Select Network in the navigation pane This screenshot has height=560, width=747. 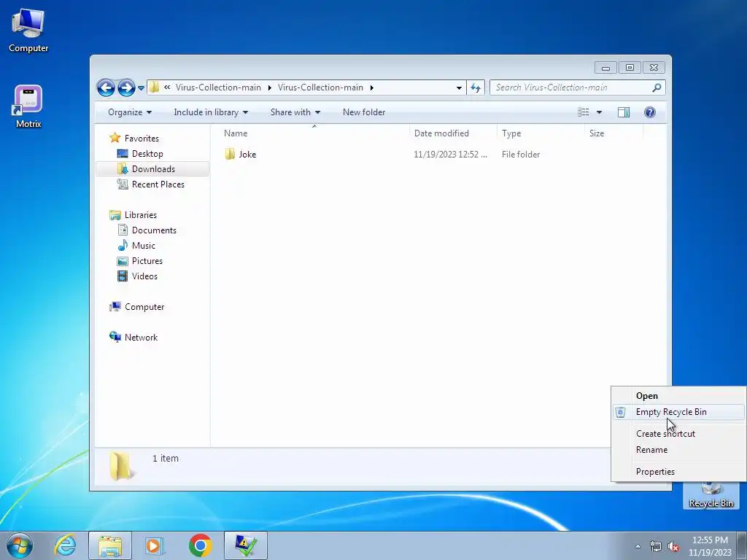coord(141,338)
